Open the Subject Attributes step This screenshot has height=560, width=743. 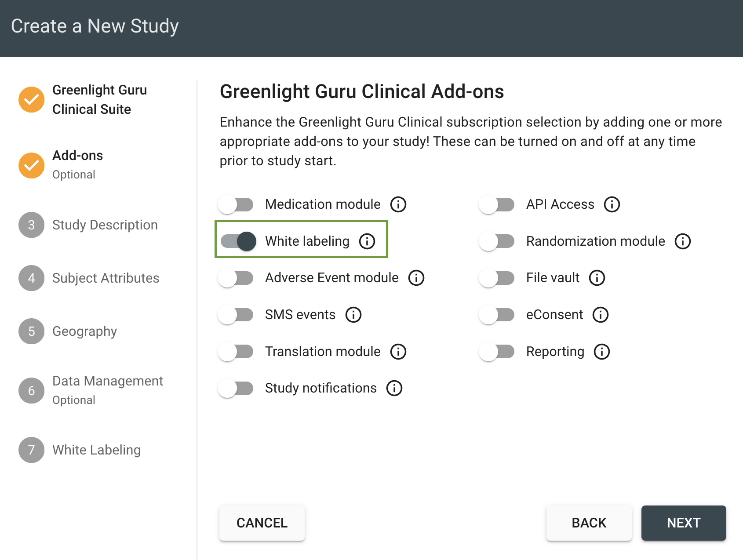pyautogui.click(x=106, y=278)
